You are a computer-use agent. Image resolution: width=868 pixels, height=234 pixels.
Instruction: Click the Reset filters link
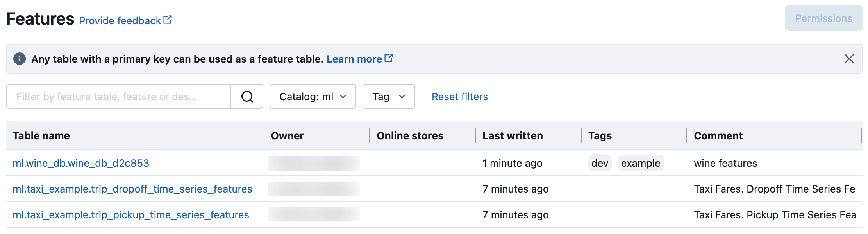pos(459,96)
